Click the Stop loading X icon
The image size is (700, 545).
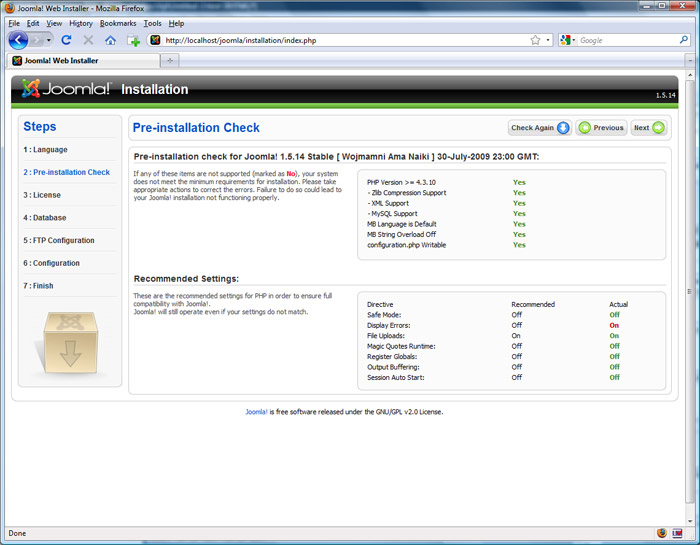pyautogui.click(x=88, y=40)
